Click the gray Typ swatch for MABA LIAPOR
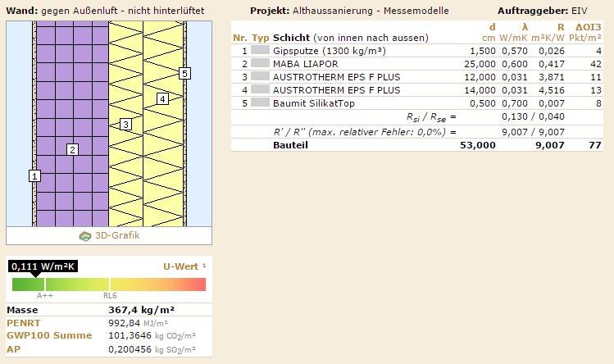The width and height of the screenshot is (614, 364). pyautogui.click(x=260, y=63)
